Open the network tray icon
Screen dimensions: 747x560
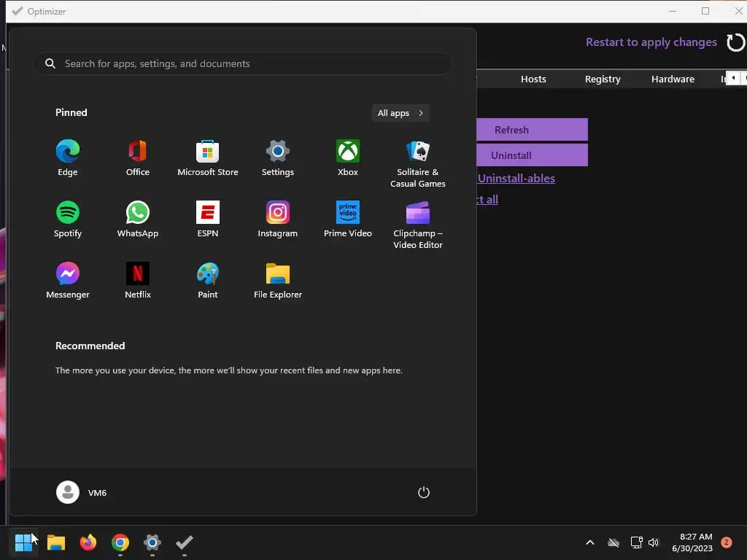(636, 542)
